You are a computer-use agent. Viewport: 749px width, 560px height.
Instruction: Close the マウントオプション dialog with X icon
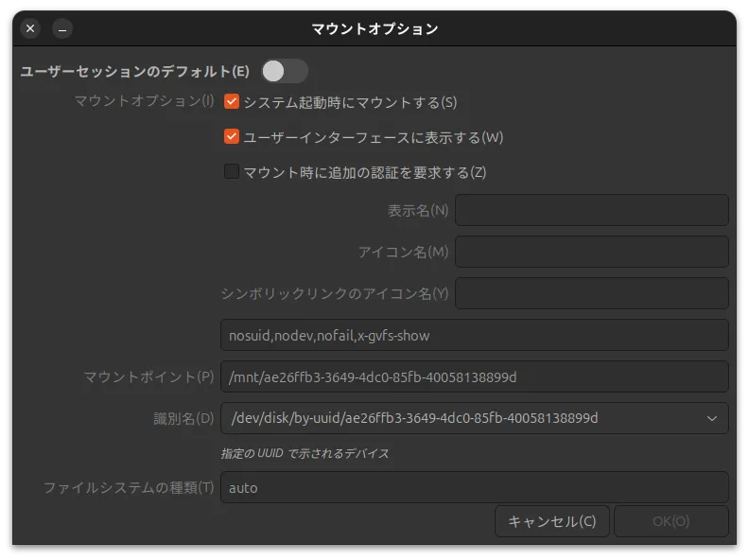pyautogui.click(x=30, y=28)
